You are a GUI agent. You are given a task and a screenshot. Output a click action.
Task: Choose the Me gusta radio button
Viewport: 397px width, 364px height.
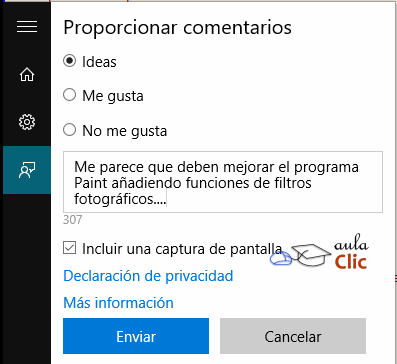tap(70, 95)
